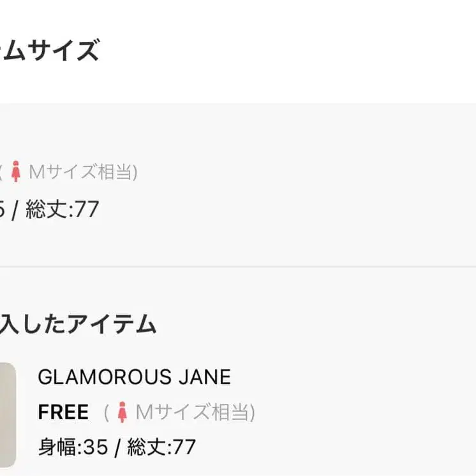Click the number 77 in the lower measurement line

[184, 447]
